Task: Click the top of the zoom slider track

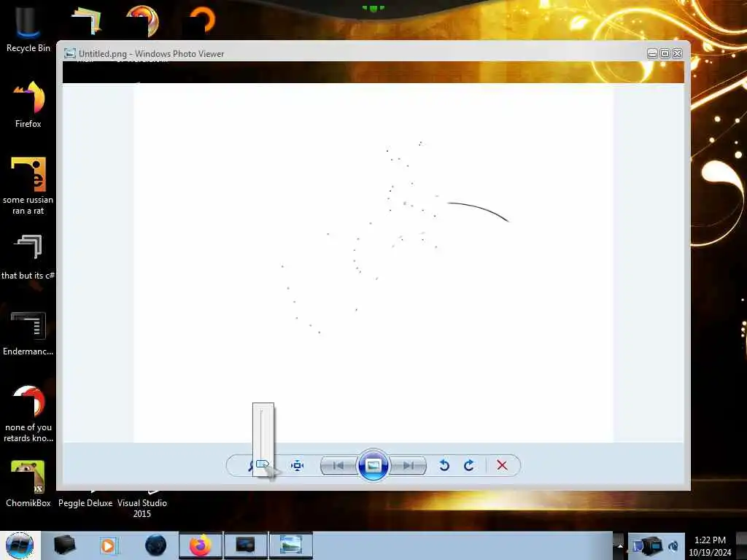Action: 262,412
